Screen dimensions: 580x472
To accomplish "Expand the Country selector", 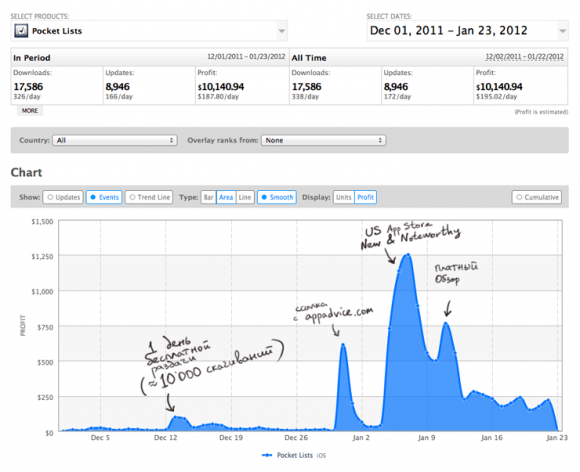I will pyautogui.click(x=115, y=140).
